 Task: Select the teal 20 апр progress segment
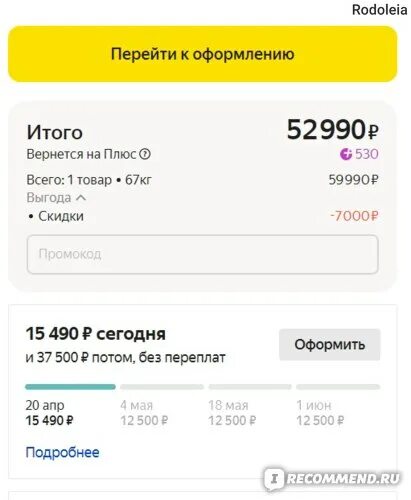pyautogui.click(x=70, y=387)
